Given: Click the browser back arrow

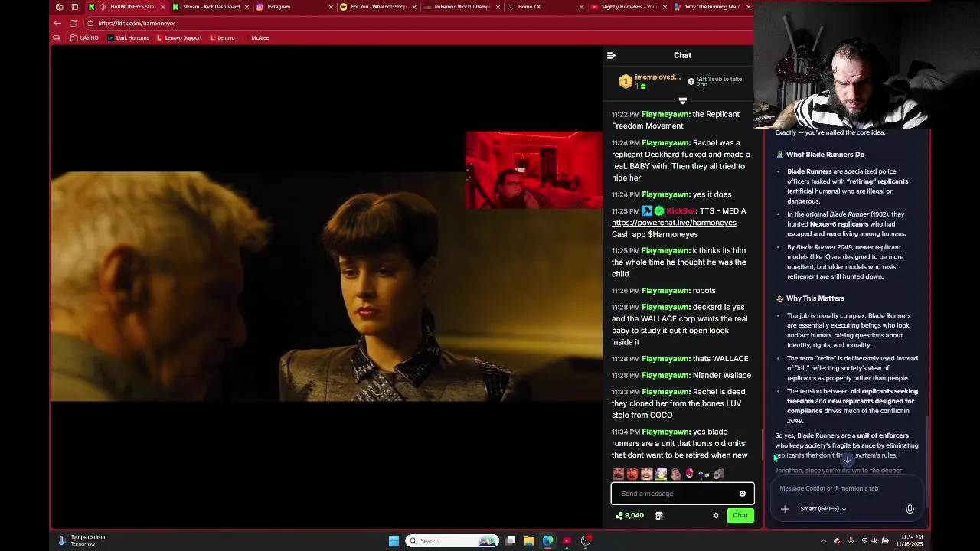Looking at the screenshot, I should 57,23.
